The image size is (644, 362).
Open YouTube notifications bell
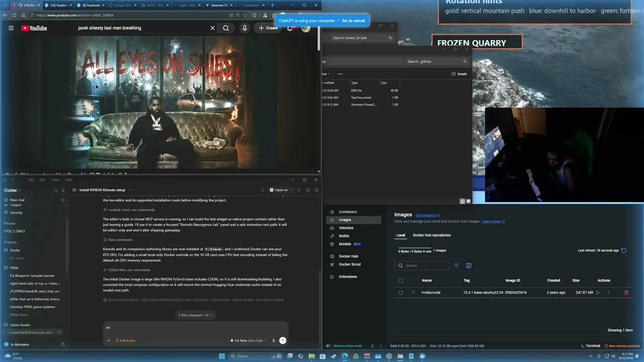pos(290,28)
